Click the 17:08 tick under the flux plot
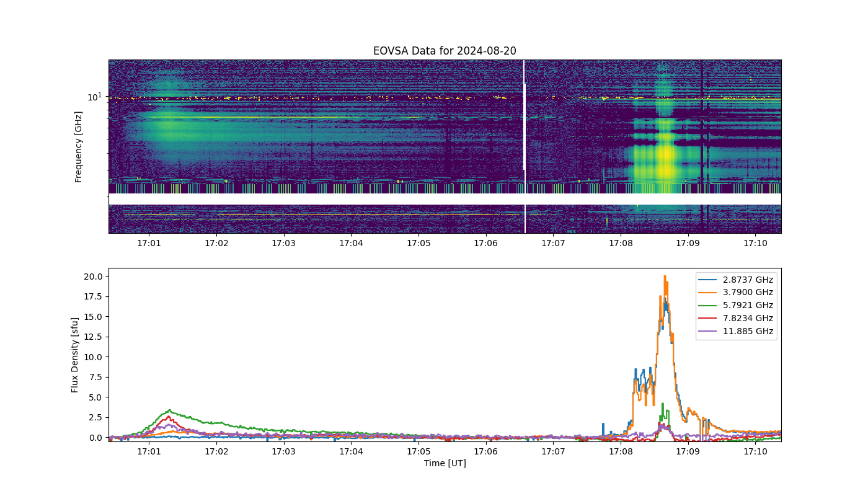The height and width of the screenshot is (496, 868). [621, 452]
